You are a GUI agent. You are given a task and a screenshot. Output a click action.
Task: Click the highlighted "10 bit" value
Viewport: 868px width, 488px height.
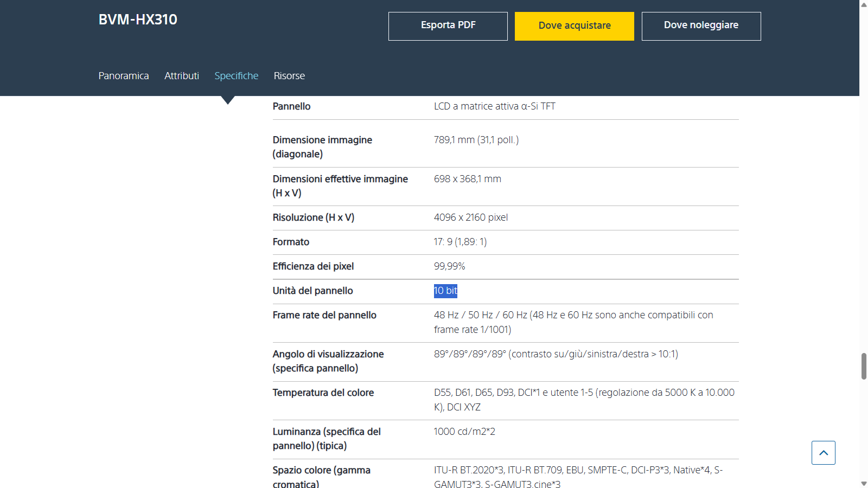point(445,291)
